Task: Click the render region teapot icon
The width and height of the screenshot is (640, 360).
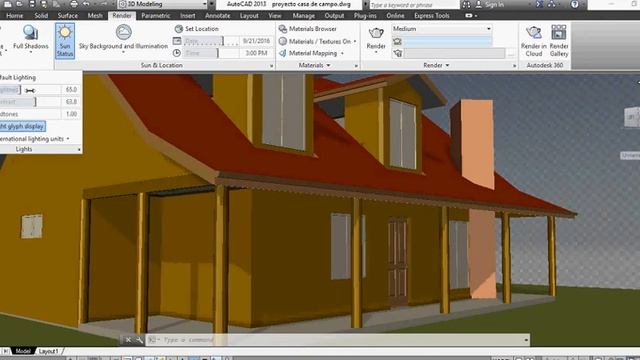Action: (x=397, y=53)
